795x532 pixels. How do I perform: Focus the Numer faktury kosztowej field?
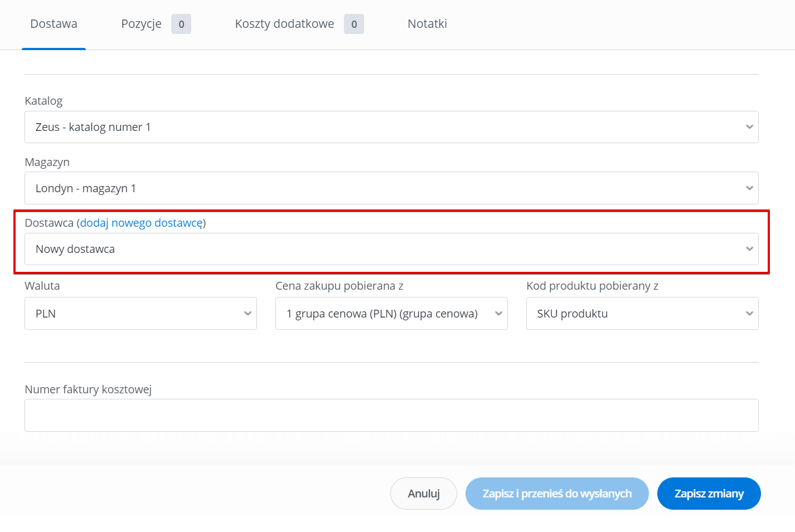(x=391, y=416)
